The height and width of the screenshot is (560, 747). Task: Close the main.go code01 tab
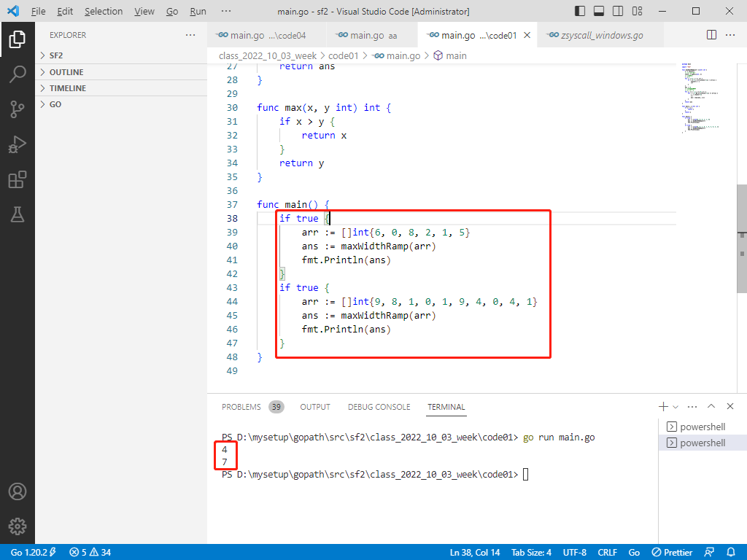527,35
